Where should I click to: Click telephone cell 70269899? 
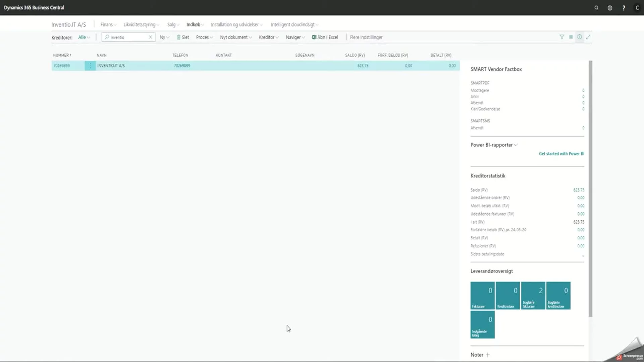coord(182,66)
